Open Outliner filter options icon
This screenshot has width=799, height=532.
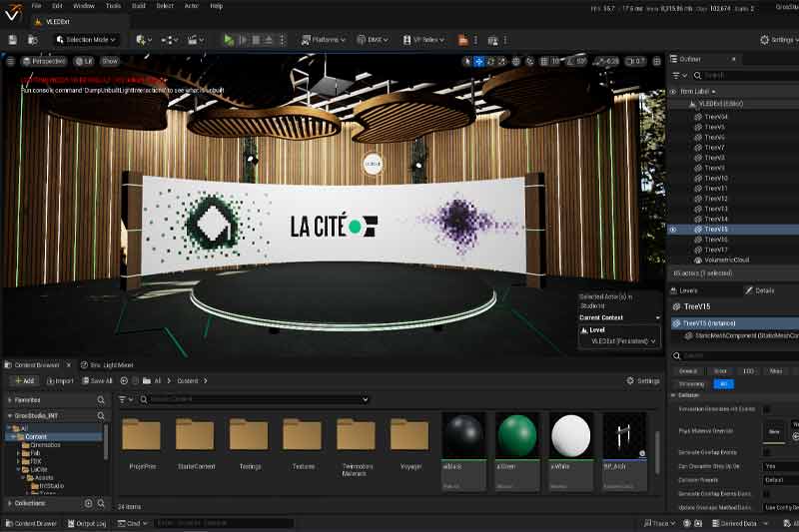679,75
